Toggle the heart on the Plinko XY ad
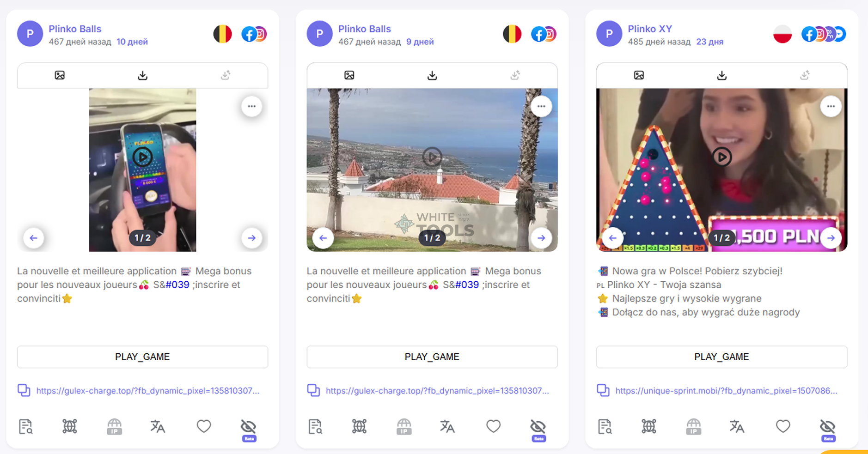868x454 pixels. (x=783, y=426)
